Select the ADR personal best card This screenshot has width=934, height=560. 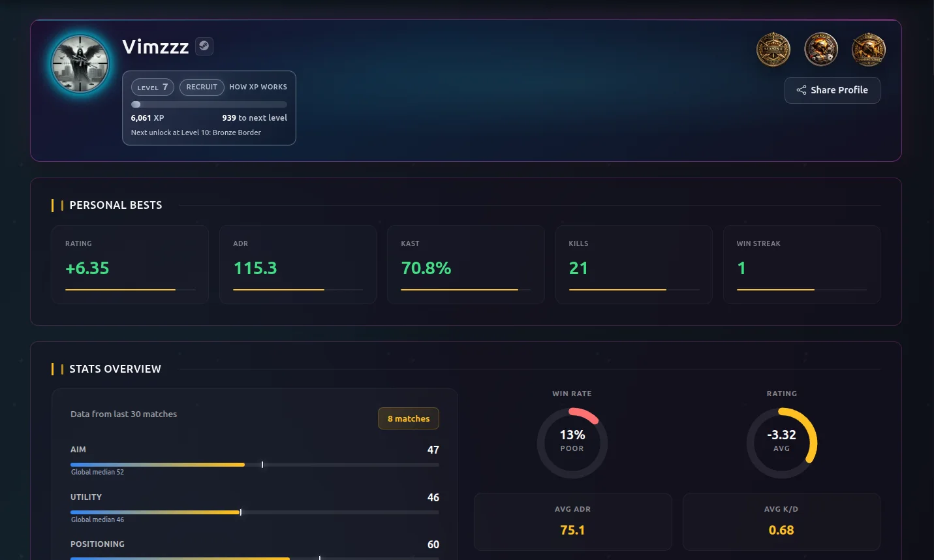click(298, 264)
